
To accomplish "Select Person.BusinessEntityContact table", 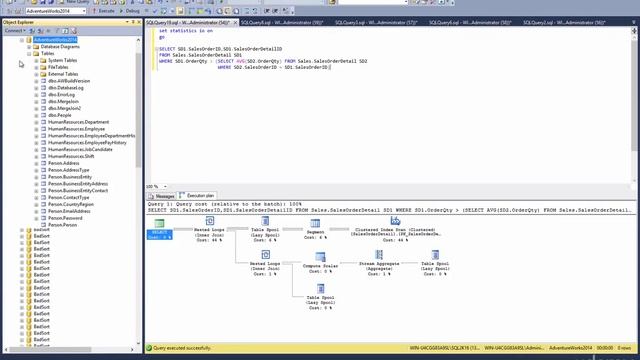I will [78, 191].
